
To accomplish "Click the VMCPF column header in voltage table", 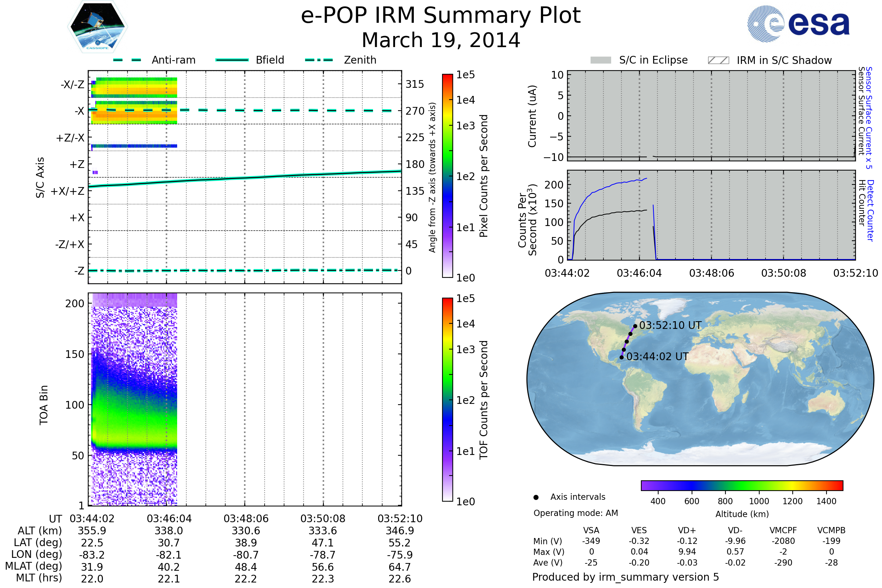I will pos(783,530).
